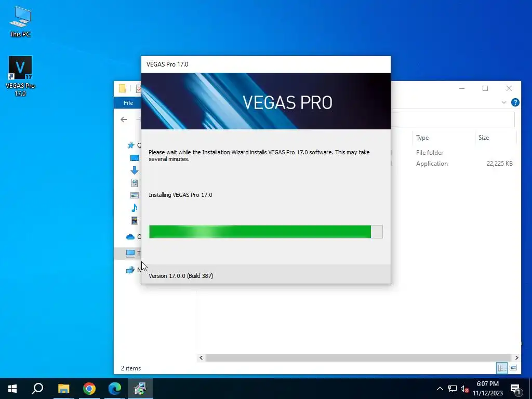
Task: Show hidden system tray icons
Action: click(x=440, y=389)
